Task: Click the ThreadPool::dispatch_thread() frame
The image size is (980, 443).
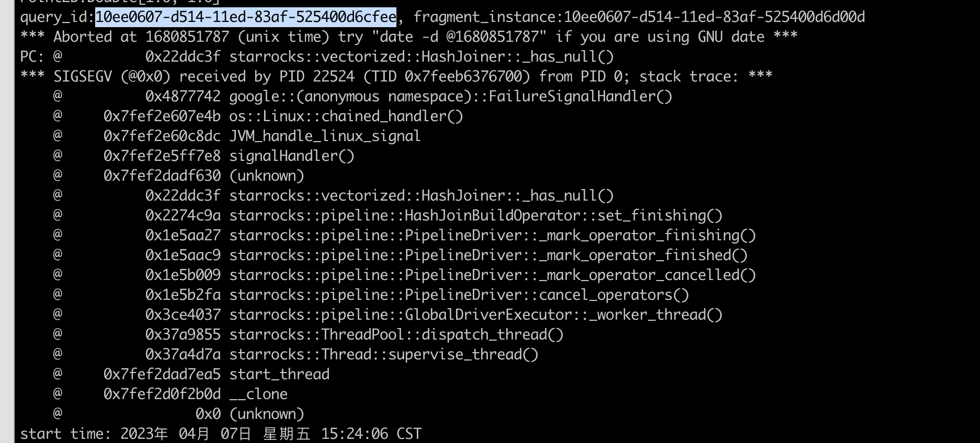Action: 396,335
